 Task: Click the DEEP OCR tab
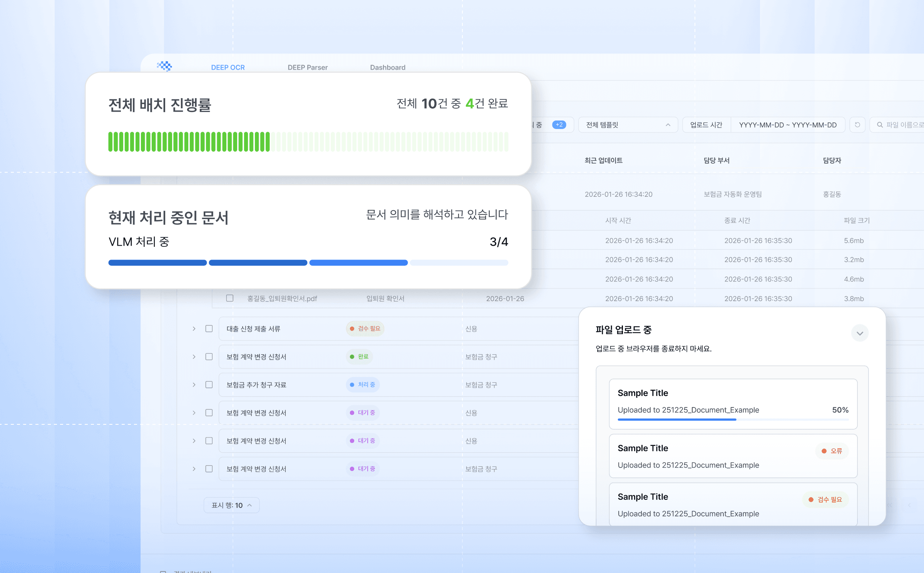click(x=228, y=67)
